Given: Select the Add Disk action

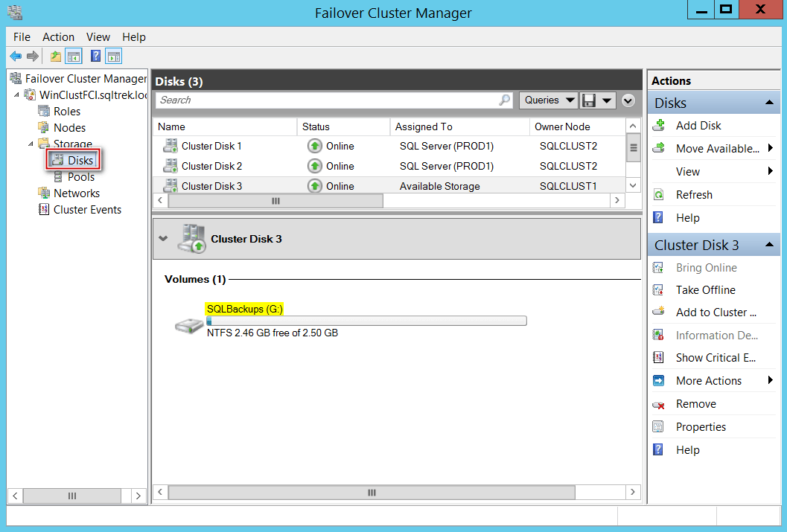Looking at the screenshot, I should 697,125.
